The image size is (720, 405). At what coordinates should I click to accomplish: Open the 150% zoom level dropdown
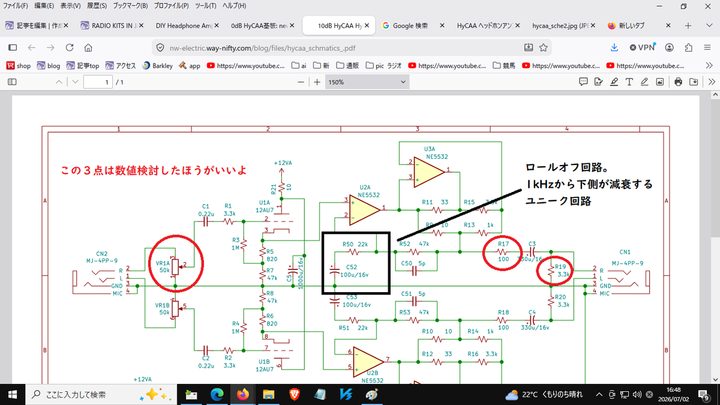coord(367,82)
